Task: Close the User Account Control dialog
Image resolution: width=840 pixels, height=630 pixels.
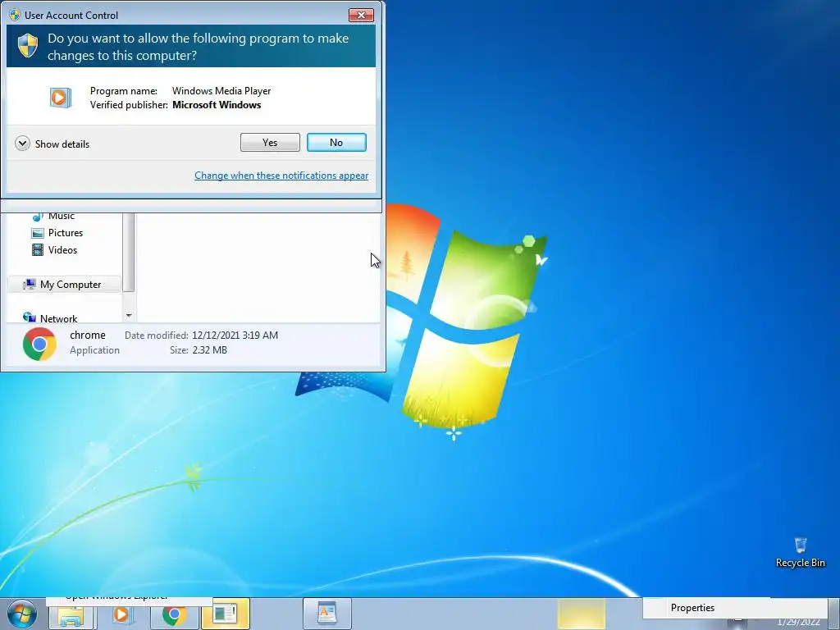Action: pos(361,15)
